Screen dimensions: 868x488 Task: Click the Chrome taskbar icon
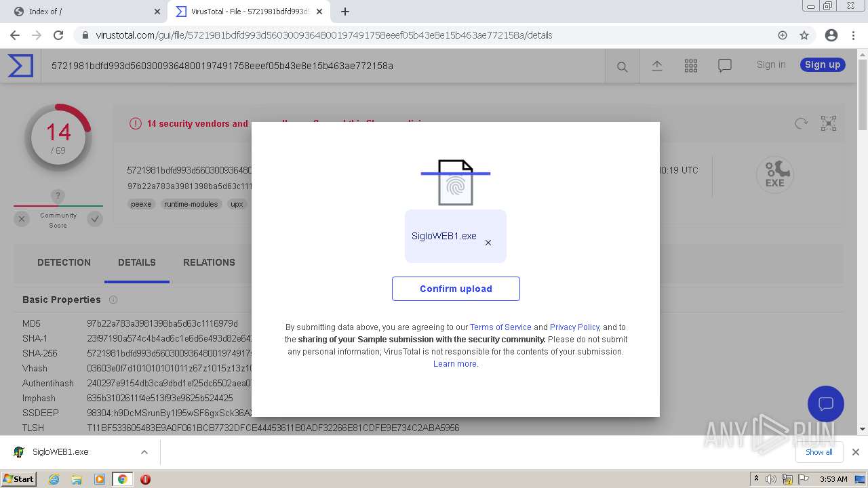tap(123, 479)
